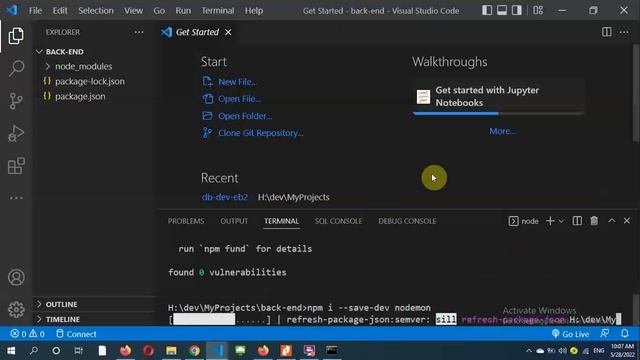This screenshot has width=640, height=360.
Task: Open the Edit menu
Action: click(60, 11)
